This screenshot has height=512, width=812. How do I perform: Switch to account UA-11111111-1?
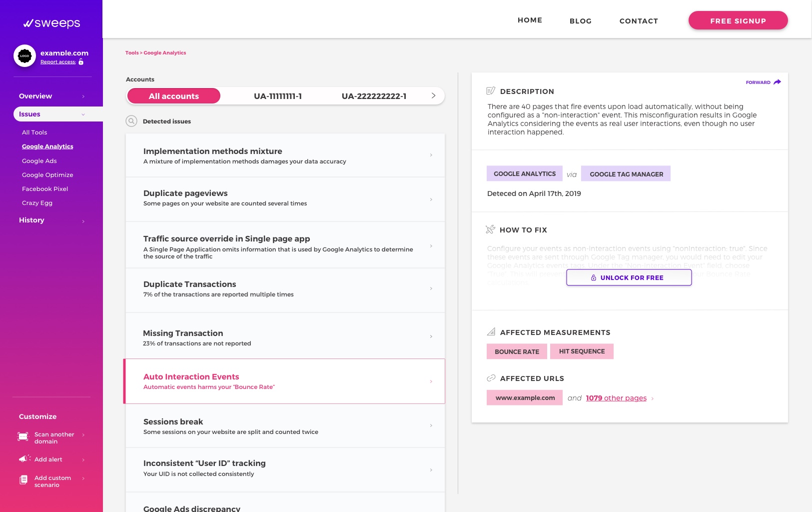[278, 96]
